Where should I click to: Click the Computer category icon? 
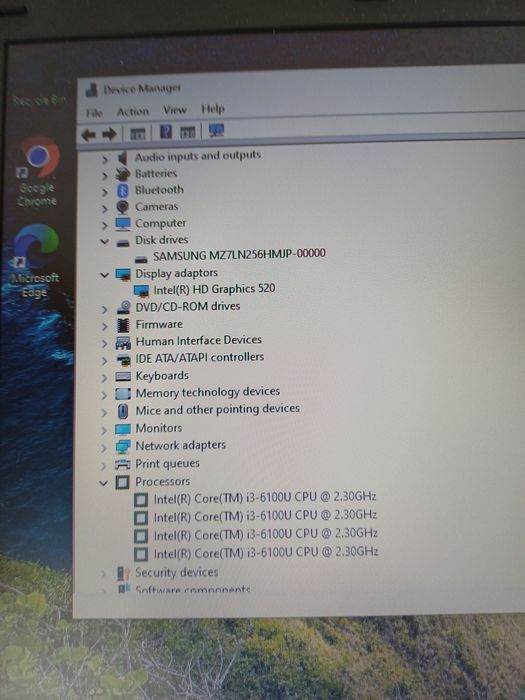coord(123,224)
